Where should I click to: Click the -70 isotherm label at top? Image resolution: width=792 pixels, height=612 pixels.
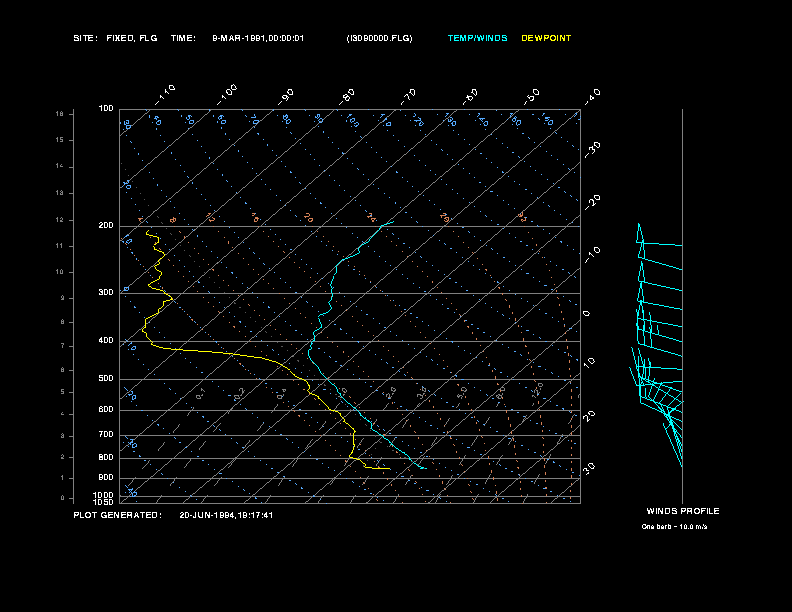[409, 97]
